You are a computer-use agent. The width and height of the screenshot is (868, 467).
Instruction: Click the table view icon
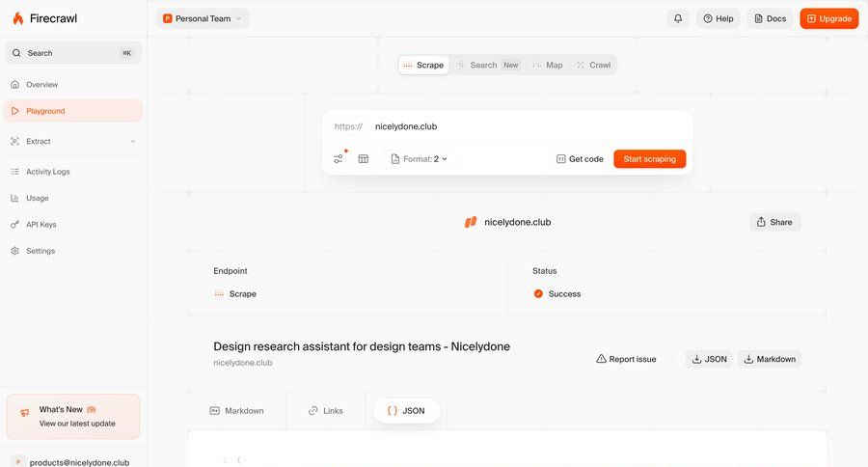pos(364,158)
